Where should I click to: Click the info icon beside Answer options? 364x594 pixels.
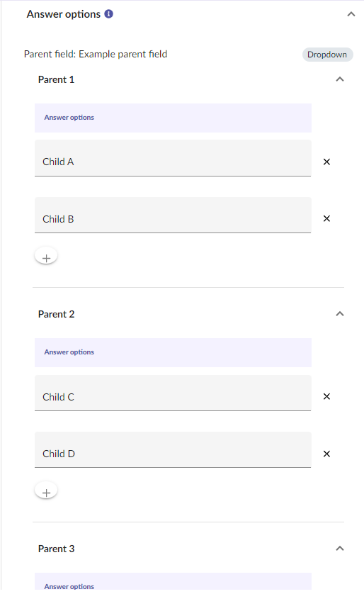[108, 14]
